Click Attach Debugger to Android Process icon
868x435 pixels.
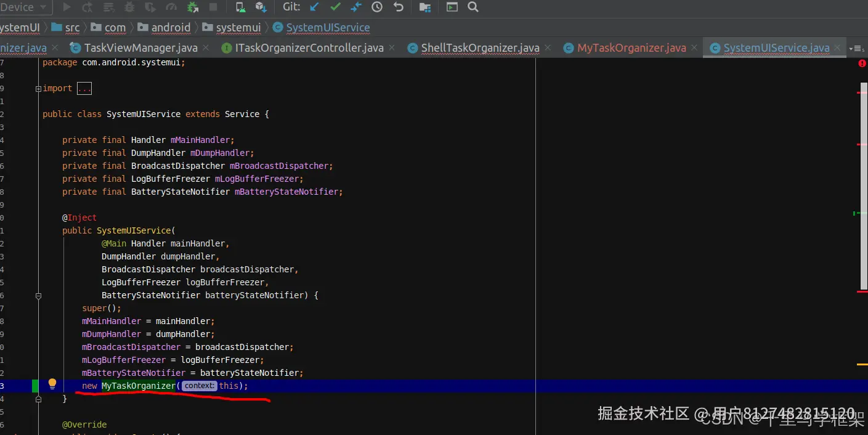(x=193, y=7)
